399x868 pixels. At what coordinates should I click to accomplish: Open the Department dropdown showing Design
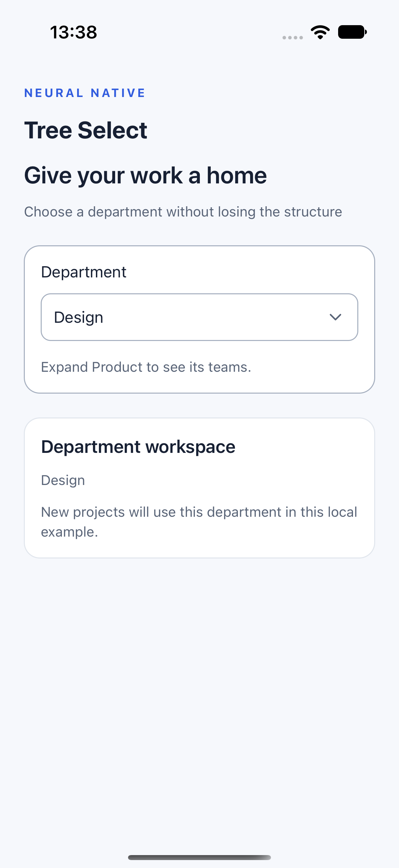[199, 317]
